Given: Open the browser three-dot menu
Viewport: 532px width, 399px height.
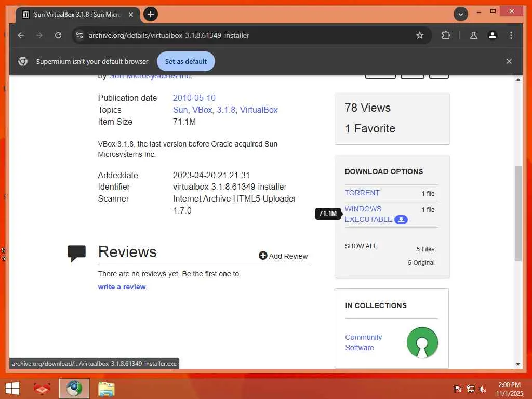Looking at the screenshot, I should (511, 35).
